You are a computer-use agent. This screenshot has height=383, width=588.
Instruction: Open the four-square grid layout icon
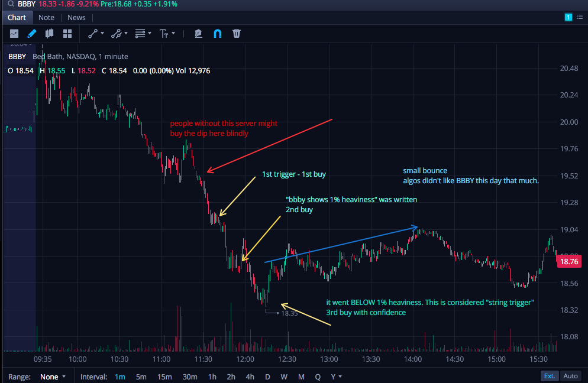click(67, 34)
